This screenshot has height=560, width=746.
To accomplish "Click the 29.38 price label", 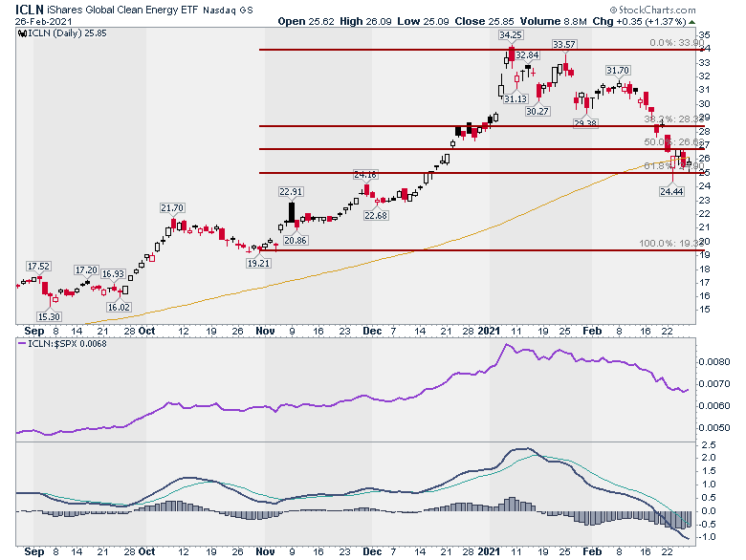I will 585,123.
